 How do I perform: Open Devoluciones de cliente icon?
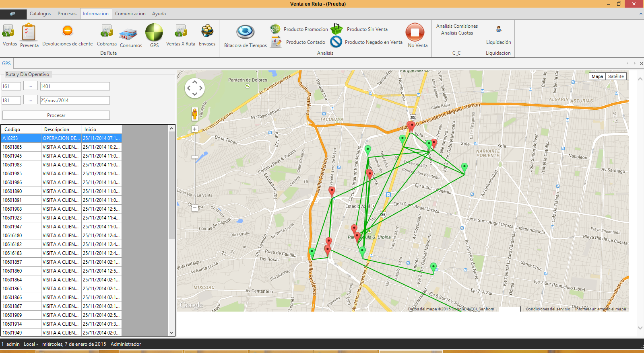pyautogui.click(x=68, y=31)
